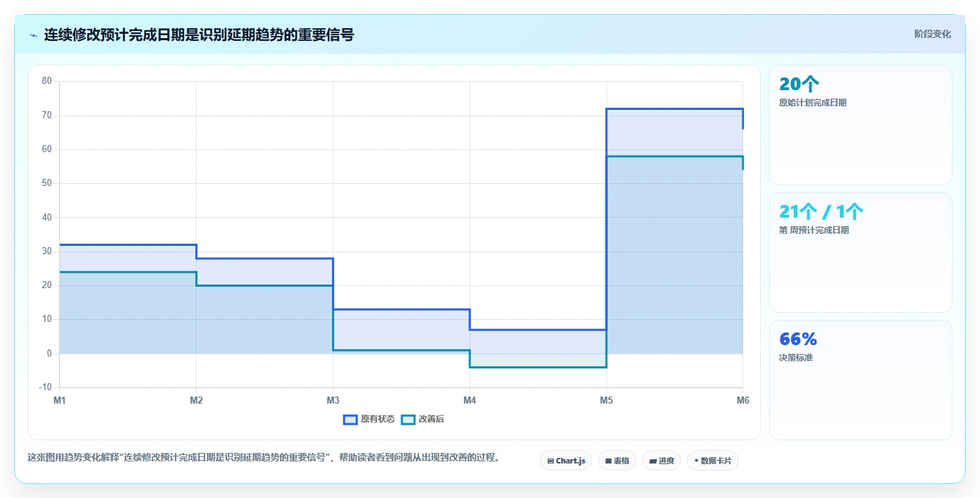Click the 原始计划完成日期 card label
This screenshot has width=980, height=498.
click(x=813, y=103)
